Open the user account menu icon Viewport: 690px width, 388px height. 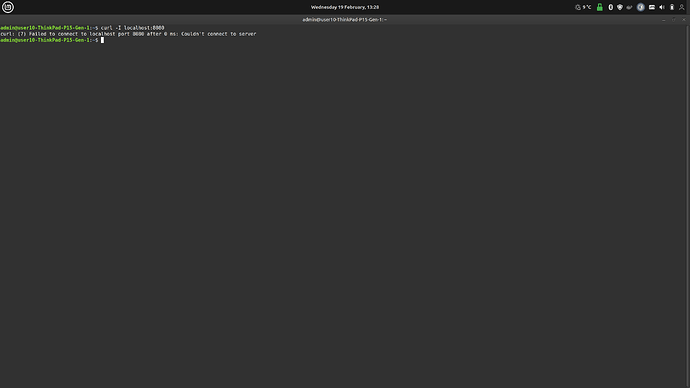point(682,7)
